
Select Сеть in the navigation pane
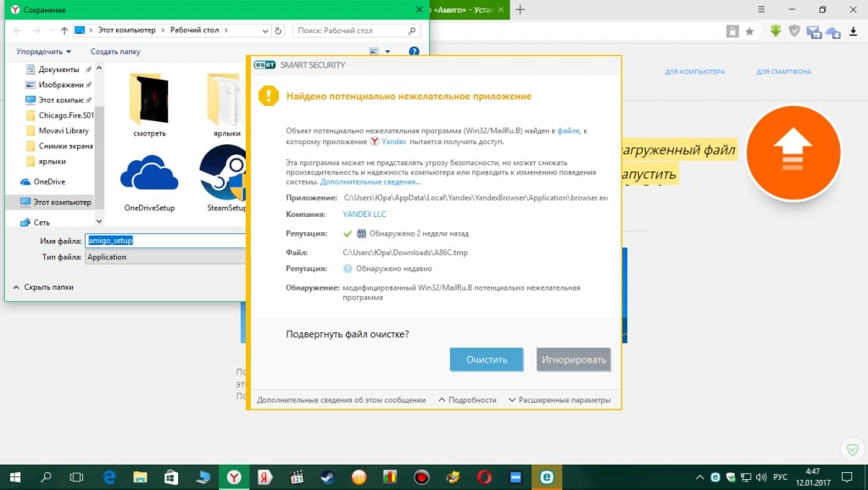coord(35,222)
